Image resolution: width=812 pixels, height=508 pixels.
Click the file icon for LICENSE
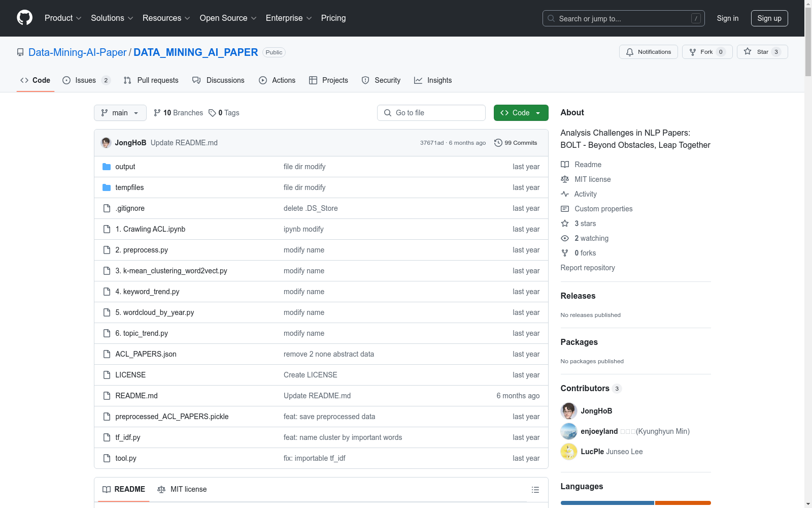point(107,375)
